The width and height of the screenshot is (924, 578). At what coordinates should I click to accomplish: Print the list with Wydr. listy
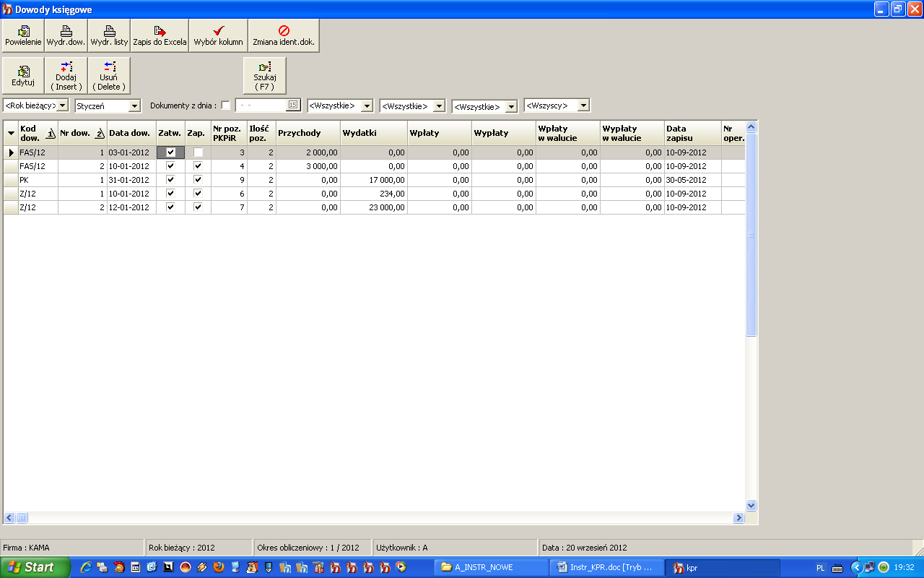pos(109,35)
